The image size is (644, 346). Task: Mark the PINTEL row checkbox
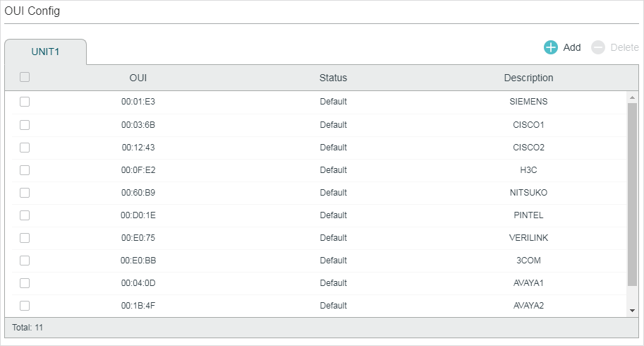(25, 215)
